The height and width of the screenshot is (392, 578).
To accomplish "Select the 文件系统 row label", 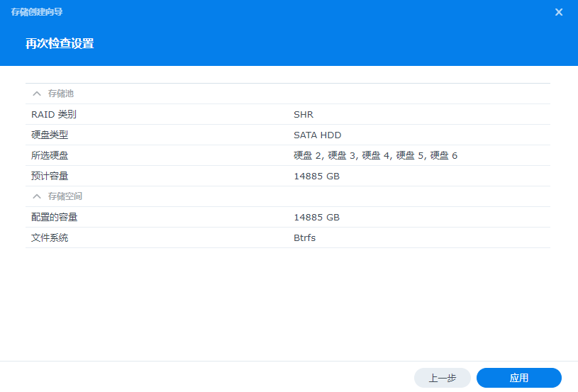I will coord(50,237).
